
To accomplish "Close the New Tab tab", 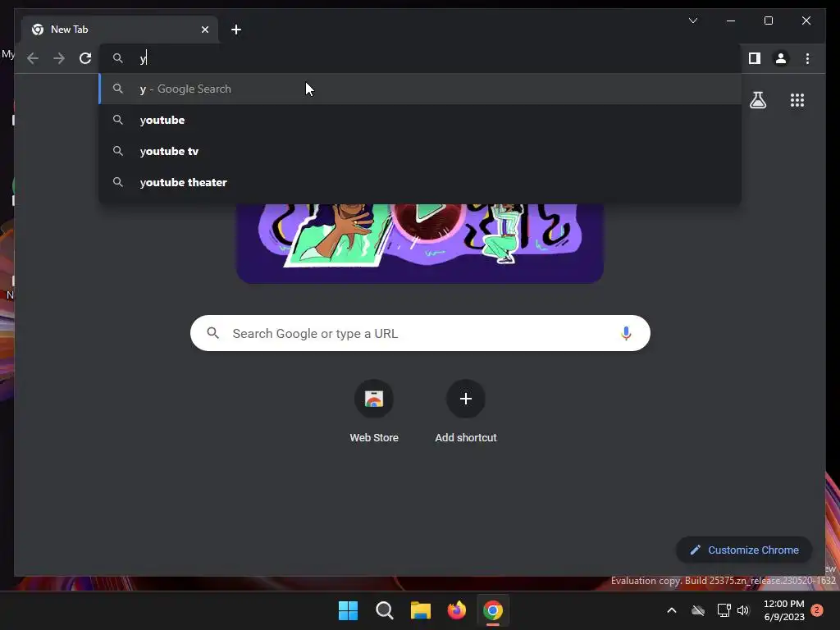I will (x=204, y=30).
